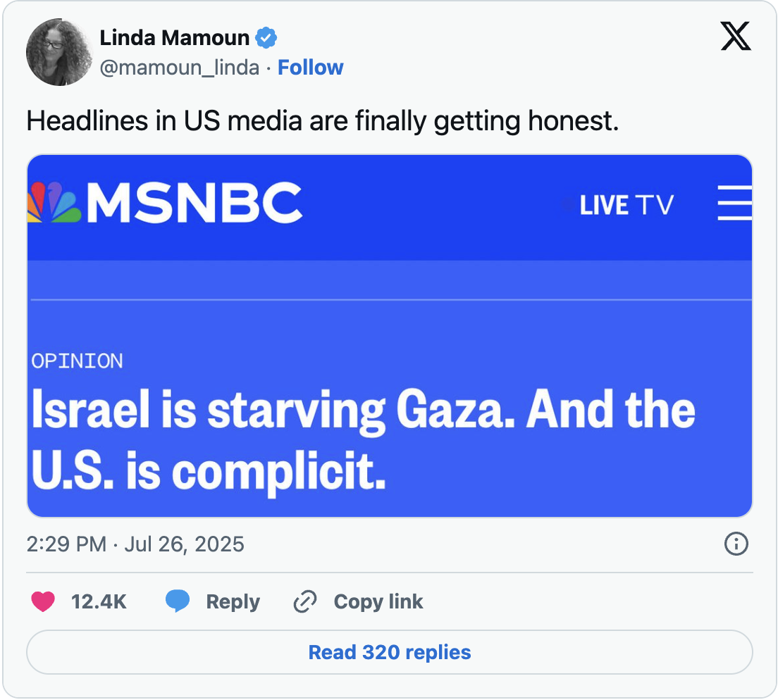Click the reply speech bubble icon
This screenshot has height=700, width=778.
[178, 601]
